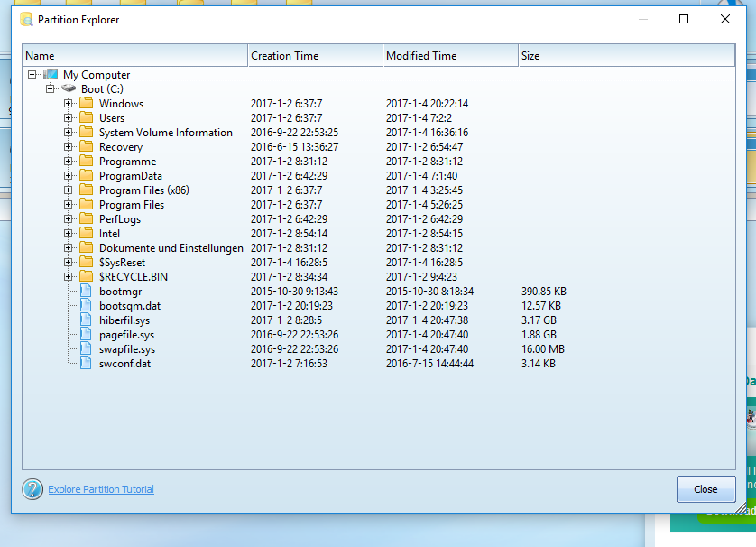Expand the Windows folder node
This screenshot has width=756, height=547.
click(x=68, y=103)
